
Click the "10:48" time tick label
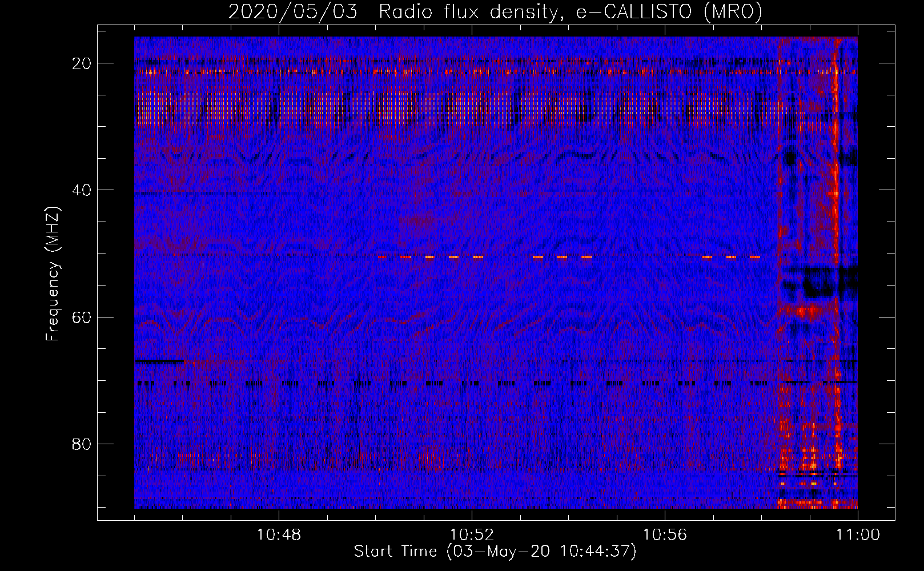tap(279, 535)
